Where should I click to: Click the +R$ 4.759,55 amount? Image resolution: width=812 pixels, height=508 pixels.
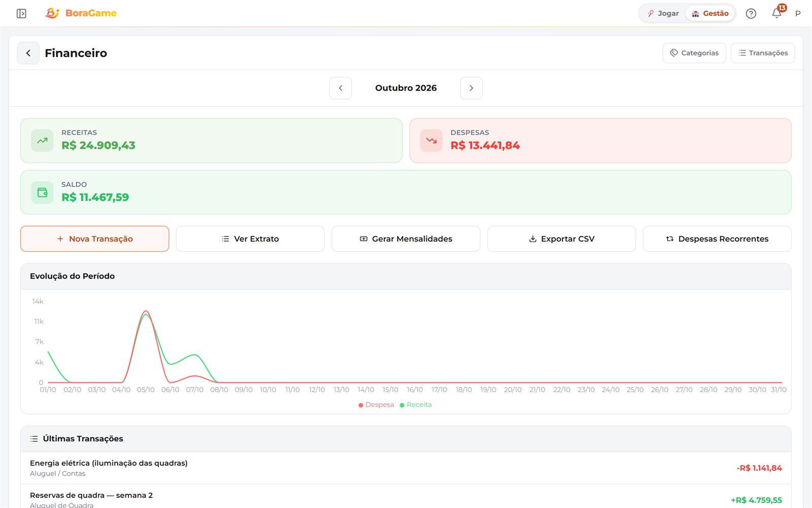[756, 500]
